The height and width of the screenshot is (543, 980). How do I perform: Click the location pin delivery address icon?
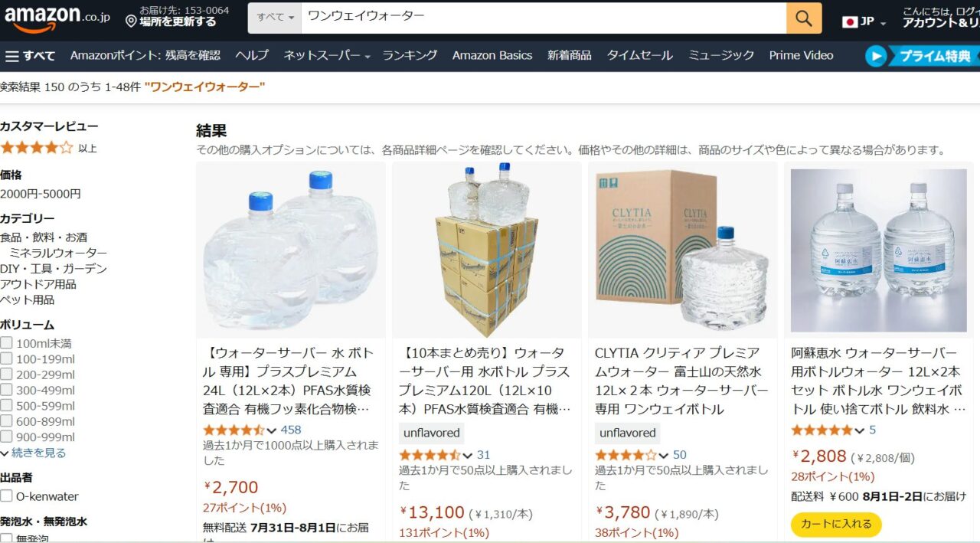coord(131,21)
